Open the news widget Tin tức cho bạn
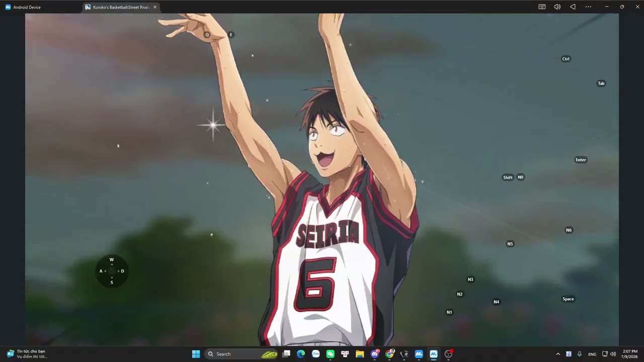 [x=28, y=354]
